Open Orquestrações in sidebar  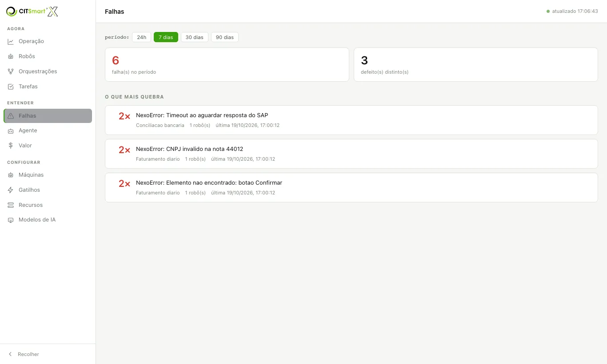(x=48, y=71)
